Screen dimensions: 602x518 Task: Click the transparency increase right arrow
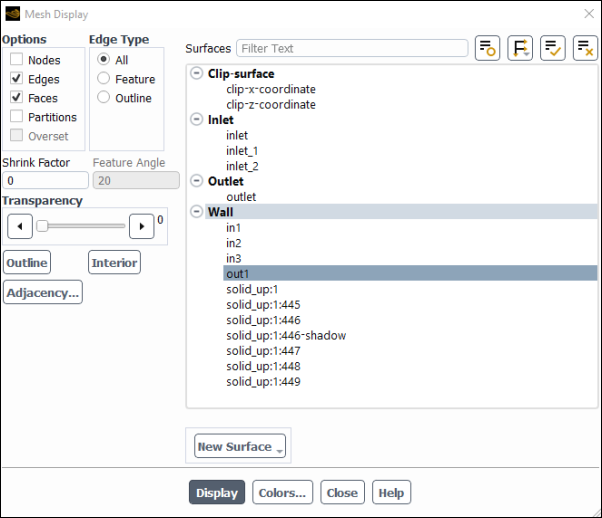click(142, 226)
